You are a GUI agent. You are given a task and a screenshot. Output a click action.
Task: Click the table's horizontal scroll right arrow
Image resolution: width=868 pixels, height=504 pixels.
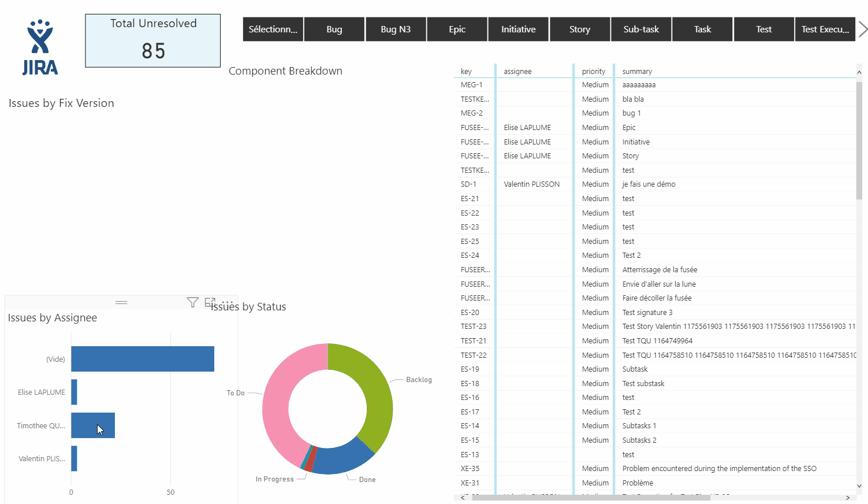(848, 497)
